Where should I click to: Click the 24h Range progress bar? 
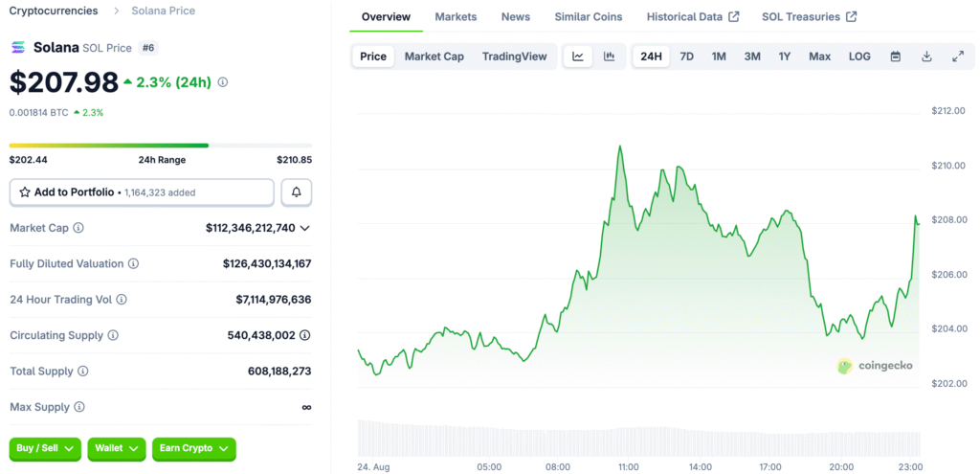click(161, 146)
